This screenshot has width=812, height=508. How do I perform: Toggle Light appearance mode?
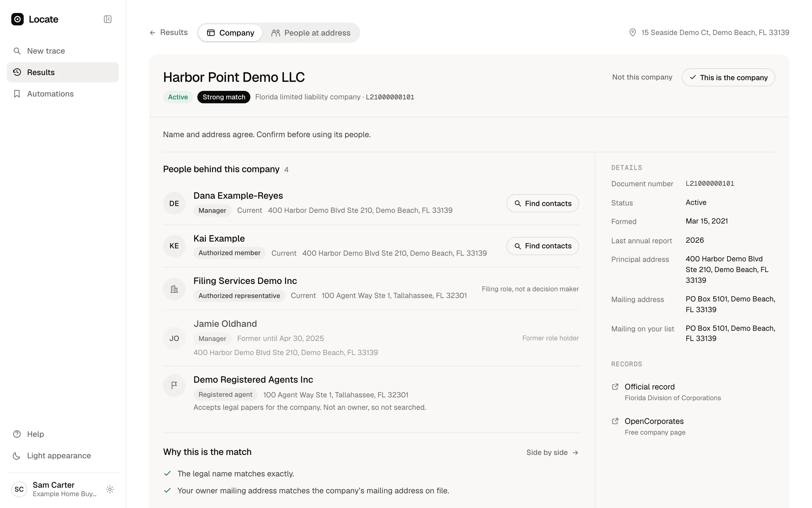click(63, 456)
